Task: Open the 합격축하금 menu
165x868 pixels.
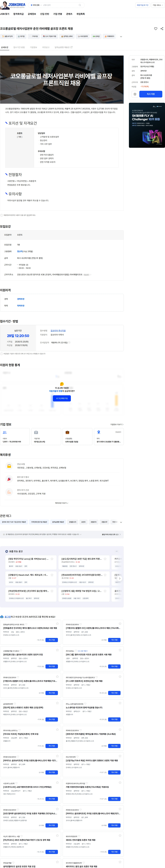Action: point(19,14)
